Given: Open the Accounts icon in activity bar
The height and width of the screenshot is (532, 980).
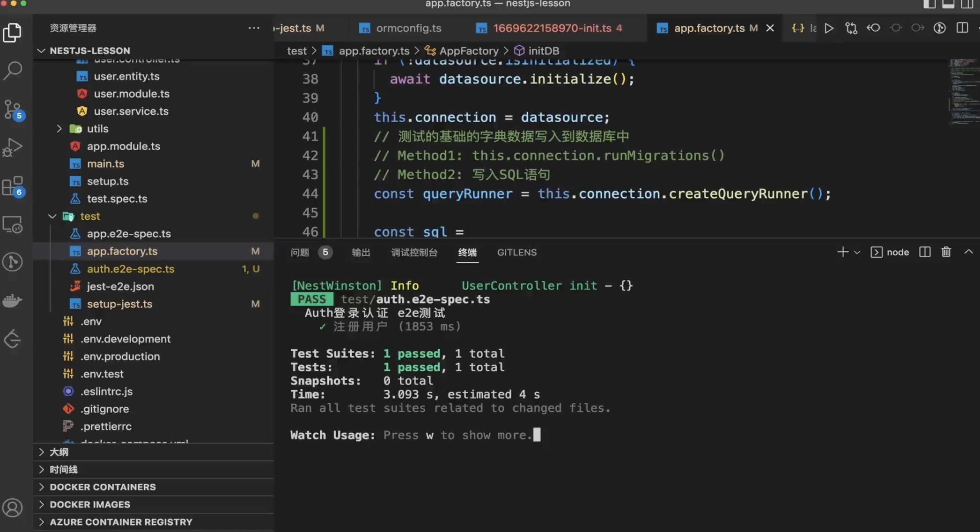Looking at the screenshot, I should point(12,508).
